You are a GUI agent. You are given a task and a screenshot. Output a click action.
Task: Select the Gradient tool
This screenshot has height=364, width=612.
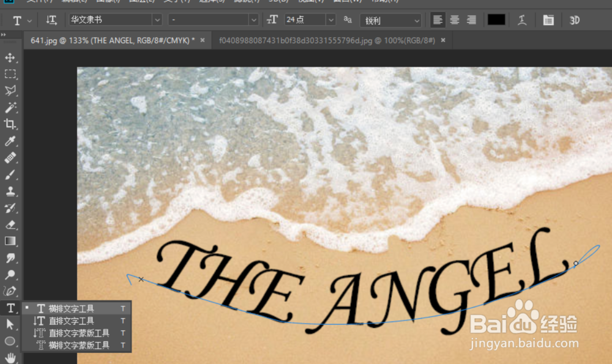click(x=10, y=241)
